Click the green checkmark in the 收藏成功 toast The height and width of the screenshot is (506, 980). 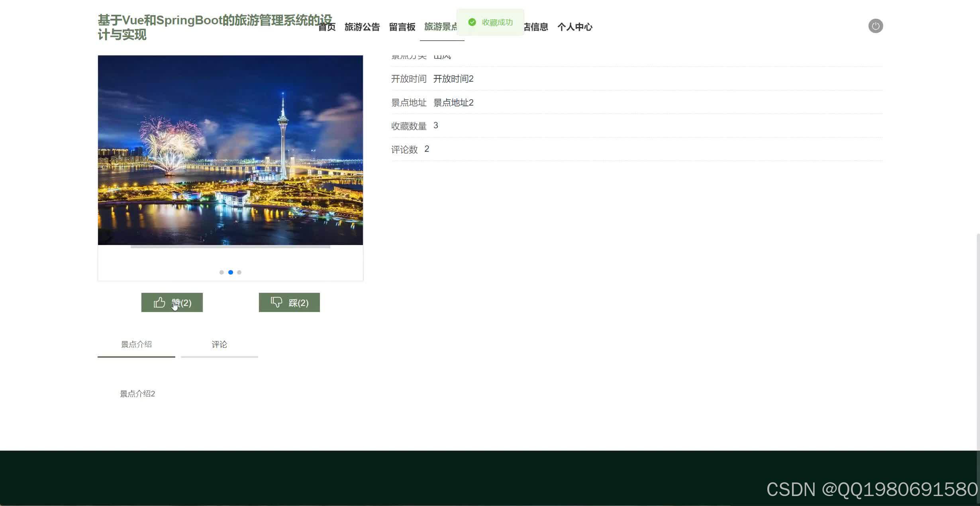point(472,22)
